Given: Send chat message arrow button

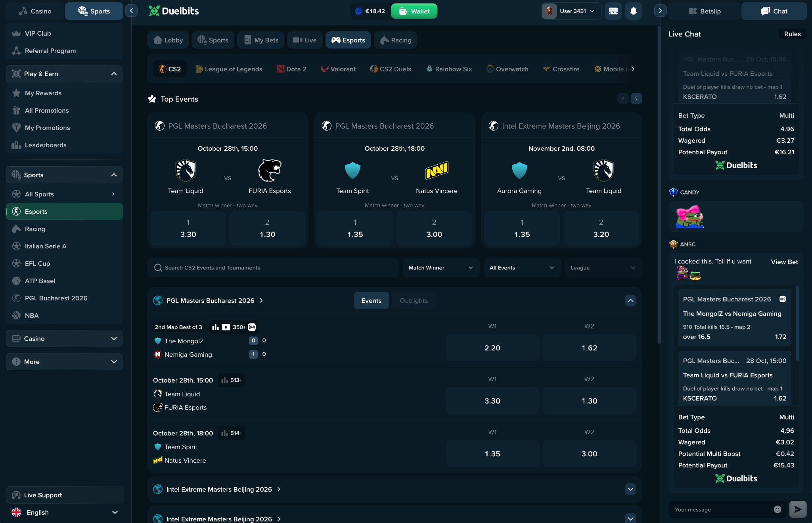Looking at the screenshot, I should (x=798, y=509).
